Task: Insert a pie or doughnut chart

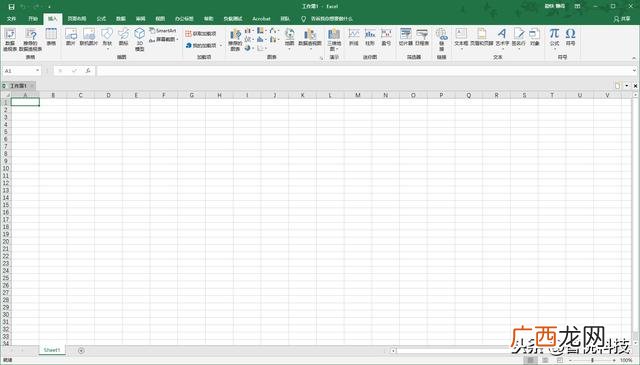Action: click(249, 48)
